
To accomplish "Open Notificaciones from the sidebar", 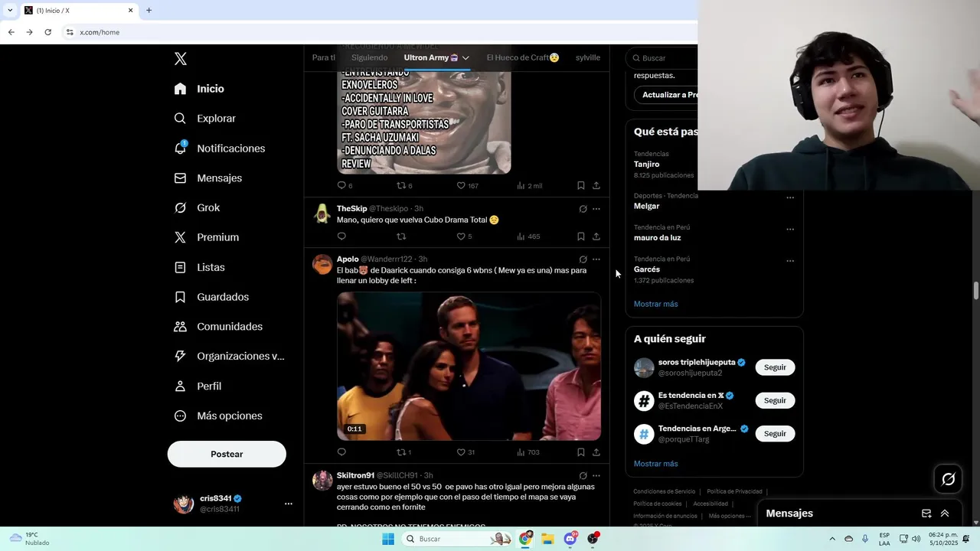I will 219,148.
